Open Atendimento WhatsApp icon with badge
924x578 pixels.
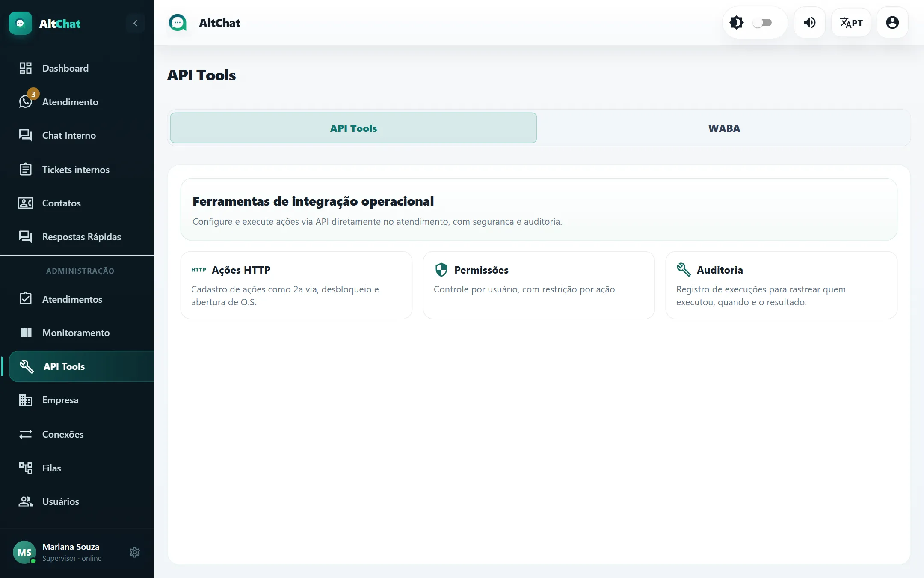26,101
